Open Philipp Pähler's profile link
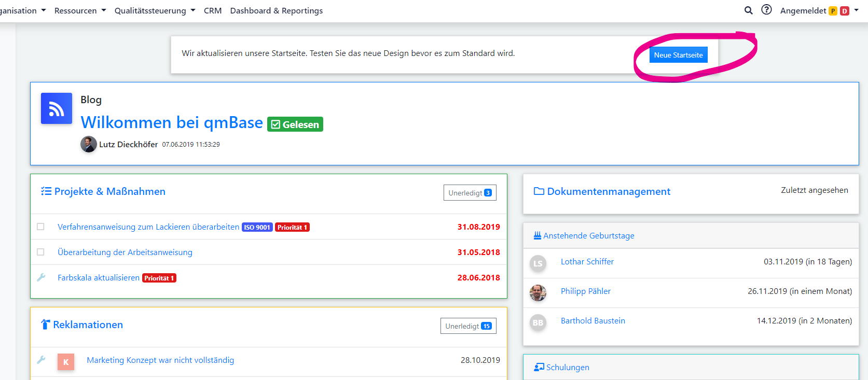 pyautogui.click(x=586, y=291)
